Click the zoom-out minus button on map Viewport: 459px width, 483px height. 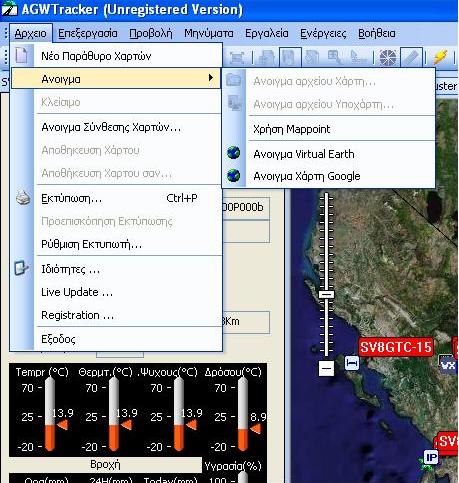326,368
